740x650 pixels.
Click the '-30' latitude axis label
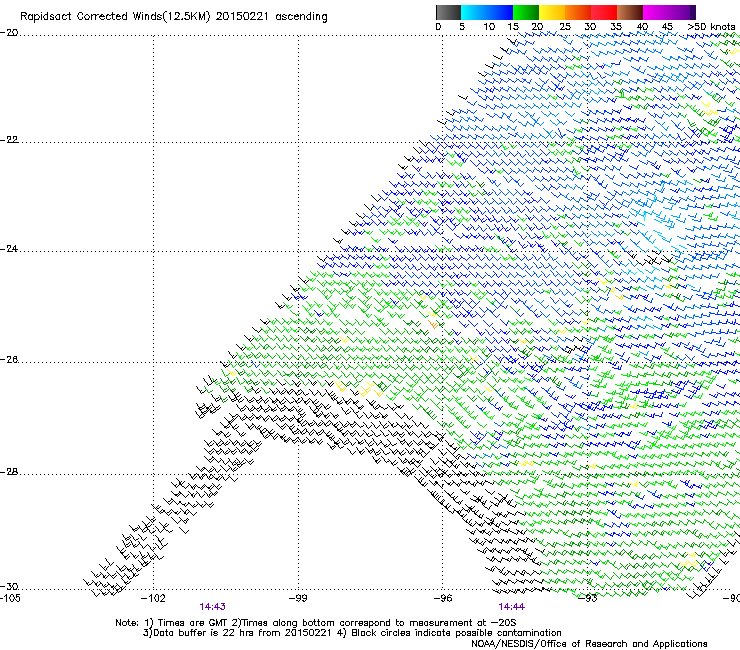[9, 587]
